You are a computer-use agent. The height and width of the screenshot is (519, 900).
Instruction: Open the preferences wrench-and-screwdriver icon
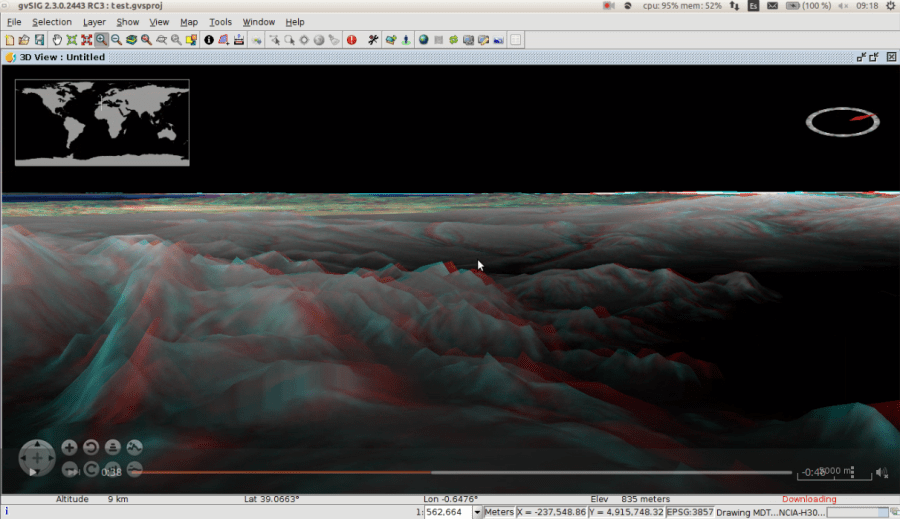[374, 40]
